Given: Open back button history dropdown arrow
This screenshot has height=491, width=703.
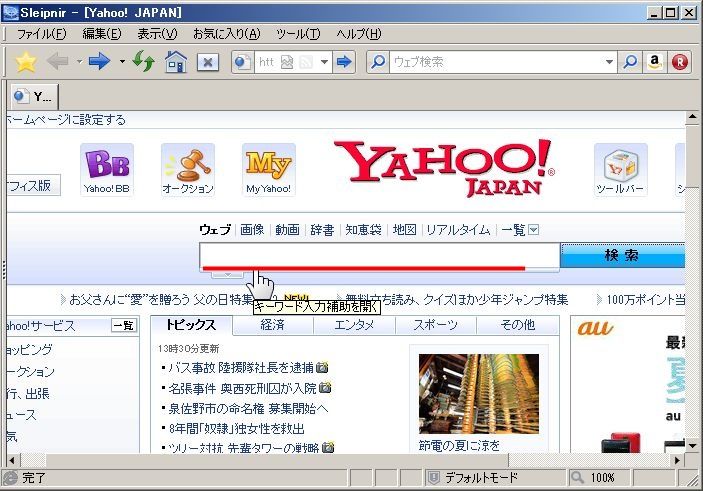Looking at the screenshot, I should [x=79, y=61].
